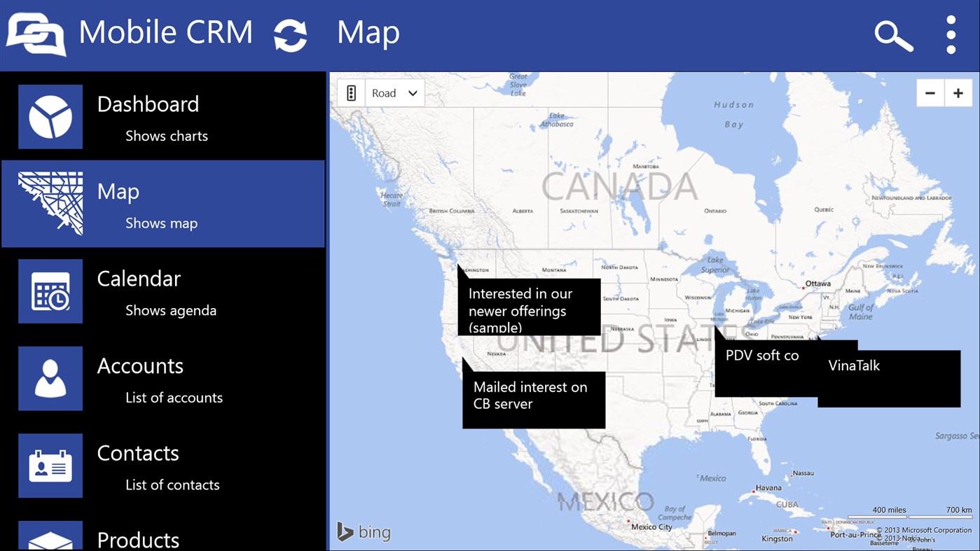Open the 'Interested in our newer offerings' callout
The width and height of the screenshot is (980, 551).
pyautogui.click(x=530, y=307)
